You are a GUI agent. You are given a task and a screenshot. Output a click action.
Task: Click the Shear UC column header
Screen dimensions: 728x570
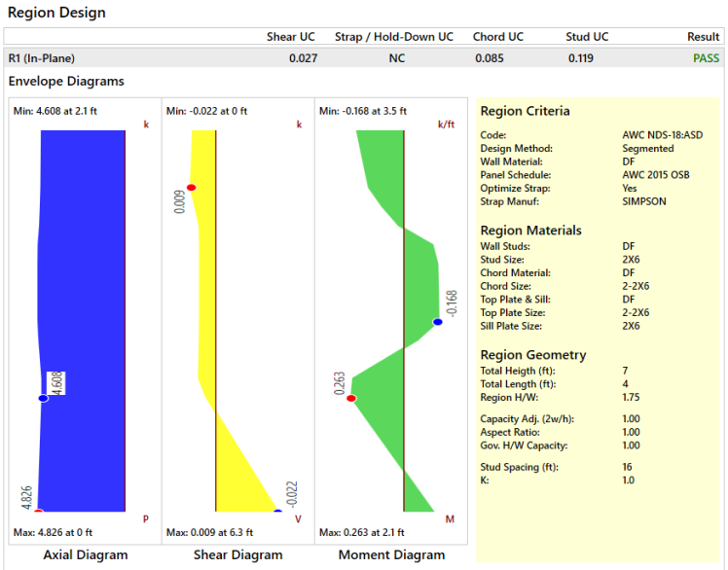[291, 37]
